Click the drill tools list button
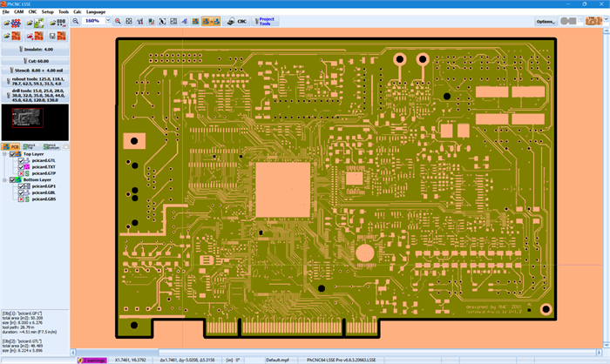 click(x=35, y=95)
